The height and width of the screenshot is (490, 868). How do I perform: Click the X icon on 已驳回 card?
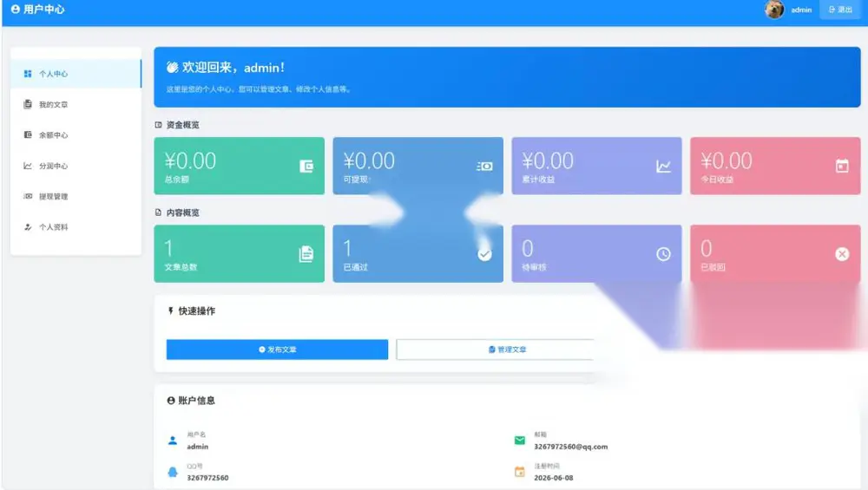[x=842, y=254]
